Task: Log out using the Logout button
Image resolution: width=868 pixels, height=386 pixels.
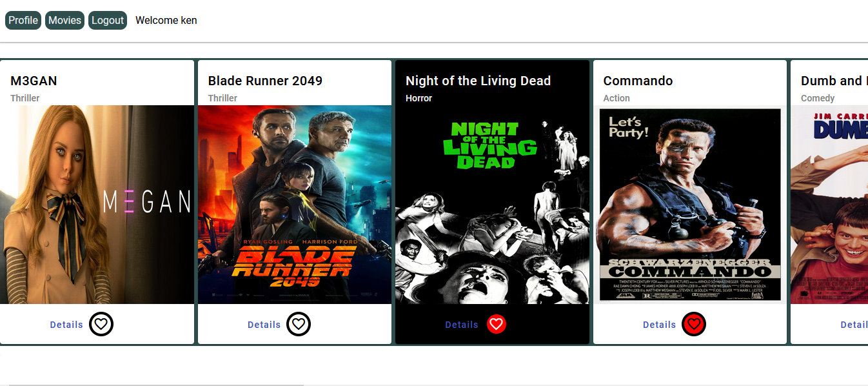Action: [108, 21]
